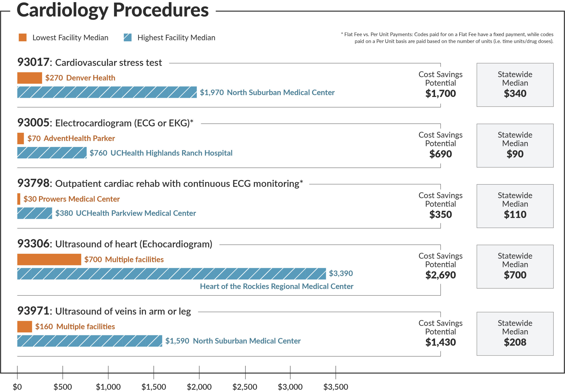The height and width of the screenshot is (392, 565).
Task: Select the blue $1,590 North Suburban bar
Action: 90,341
